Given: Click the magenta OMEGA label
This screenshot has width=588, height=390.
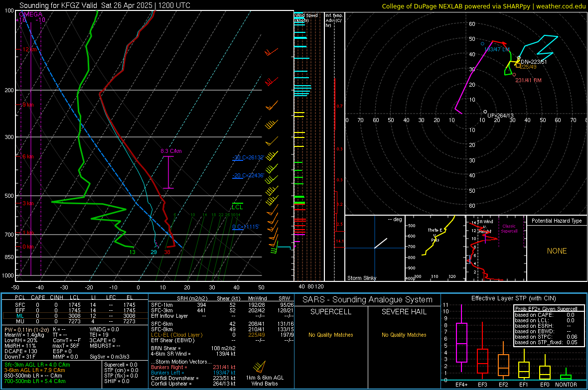Looking at the screenshot, I should [x=31, y=14].
